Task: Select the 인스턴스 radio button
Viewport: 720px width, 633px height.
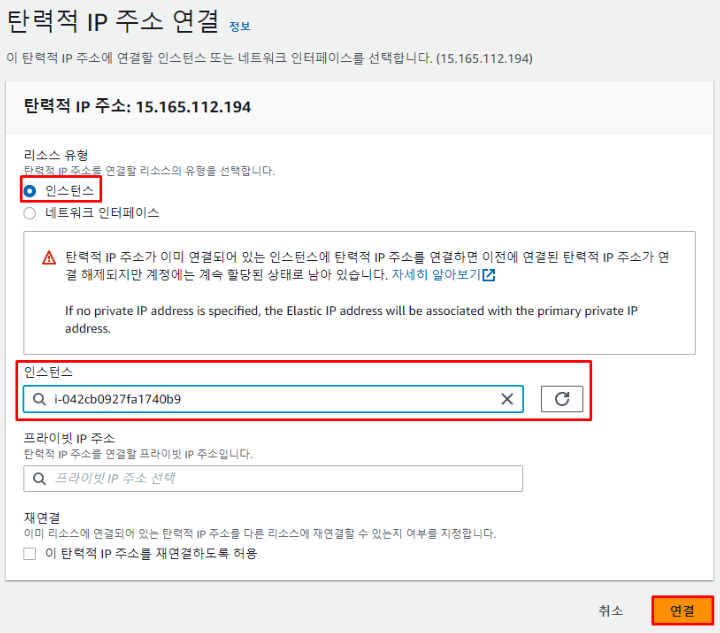Action: [x=30, y=191]
